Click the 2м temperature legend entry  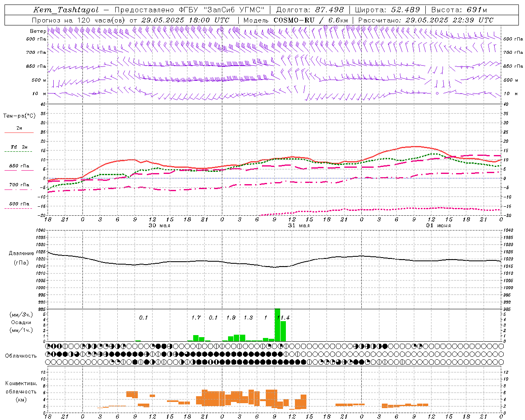[x=19, y=128]
